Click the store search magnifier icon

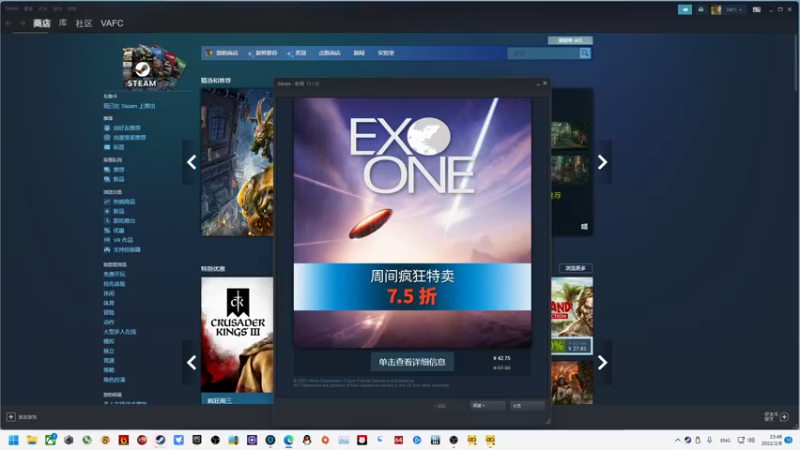click(x=585, y=53)
